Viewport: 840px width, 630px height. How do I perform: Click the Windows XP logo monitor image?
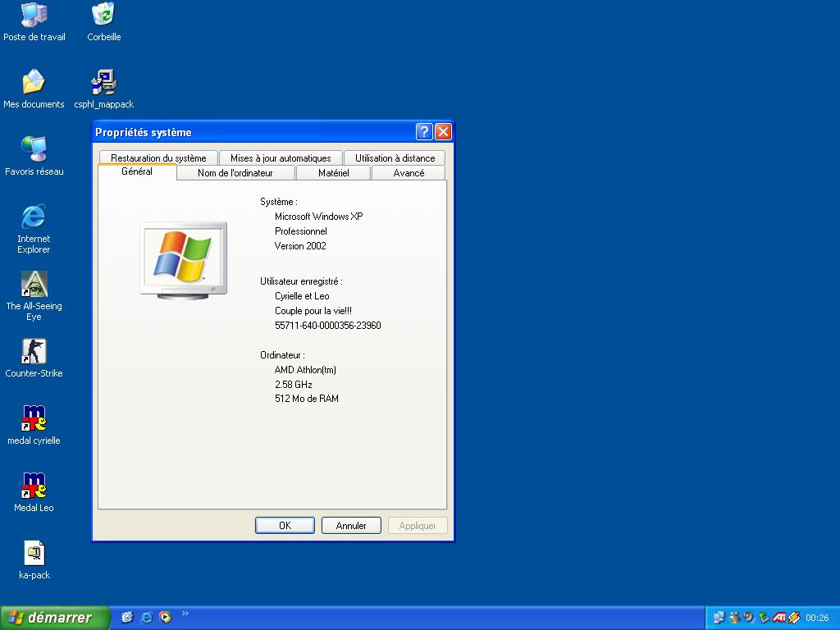[x=183, y=260]
